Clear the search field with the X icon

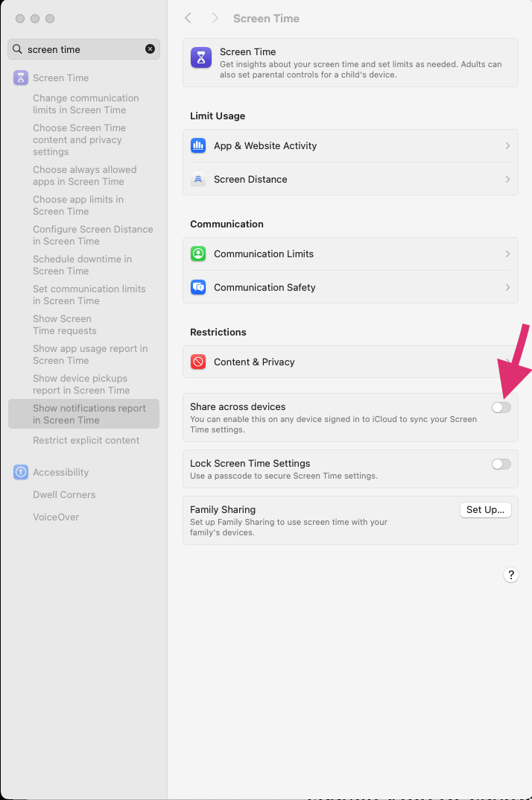click(x=150, y=49)
